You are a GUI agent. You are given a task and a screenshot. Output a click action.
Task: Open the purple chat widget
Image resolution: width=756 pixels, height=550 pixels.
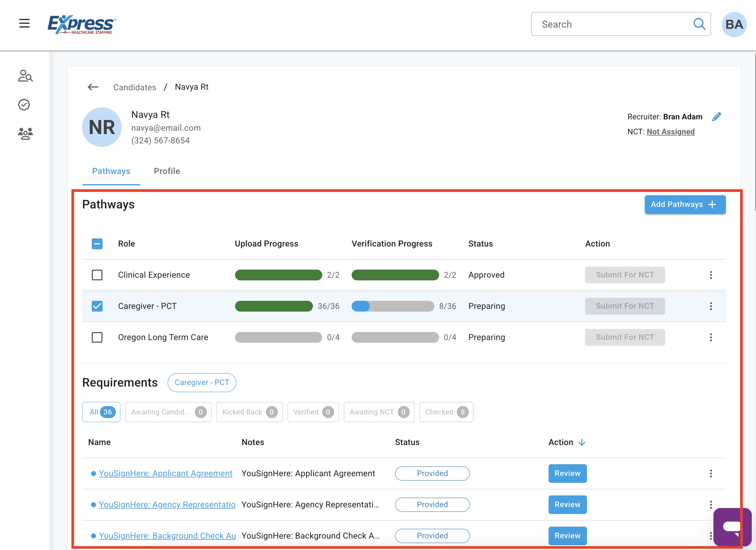732,527
